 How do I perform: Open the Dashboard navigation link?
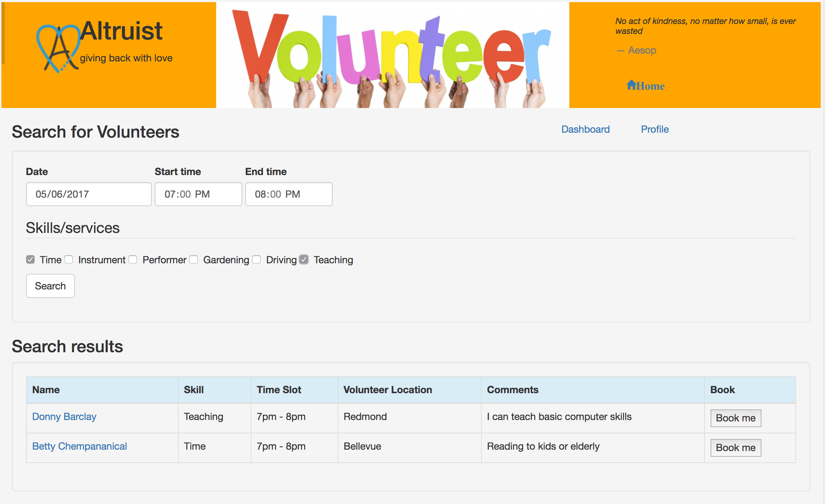[585, 130]
